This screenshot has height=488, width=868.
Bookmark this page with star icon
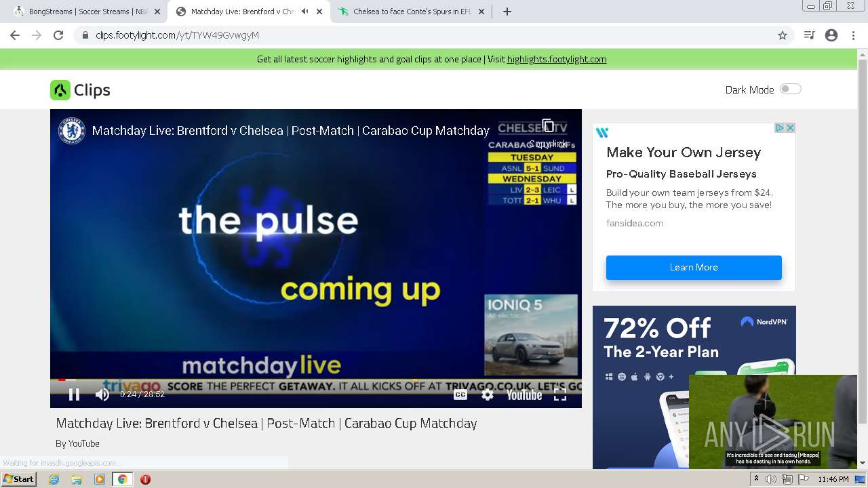click(x=783, y=35)
